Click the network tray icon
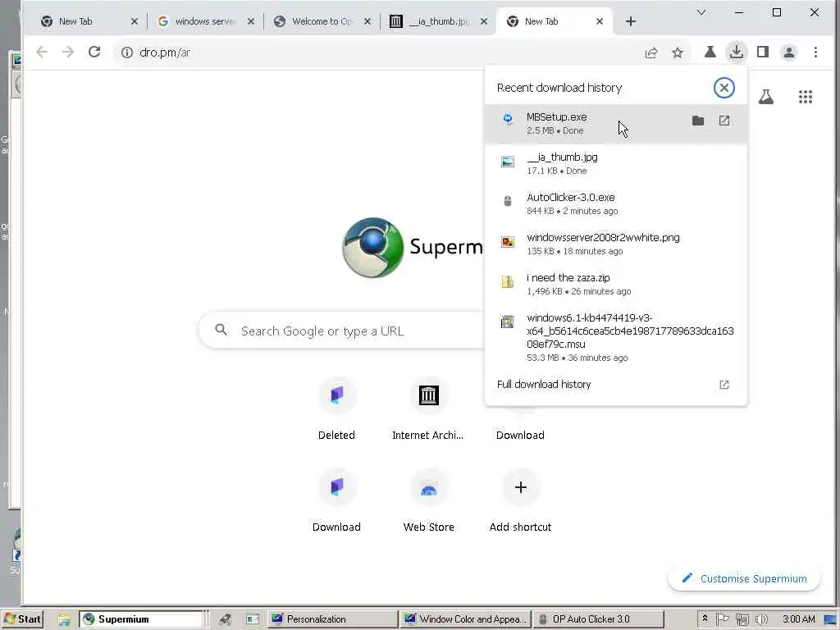Image resolution: width=840 pixels, height=630 pixels. (x=742, y=619)
